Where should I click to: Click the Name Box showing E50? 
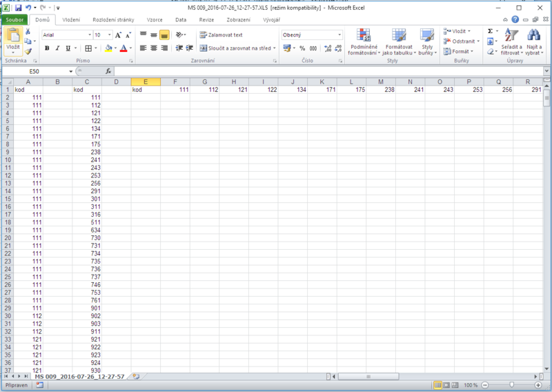34,71
